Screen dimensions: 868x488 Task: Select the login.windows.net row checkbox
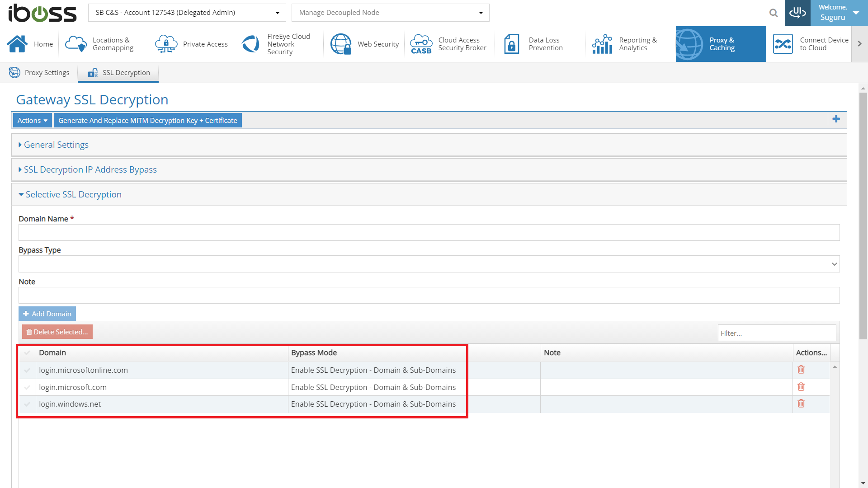27,404
